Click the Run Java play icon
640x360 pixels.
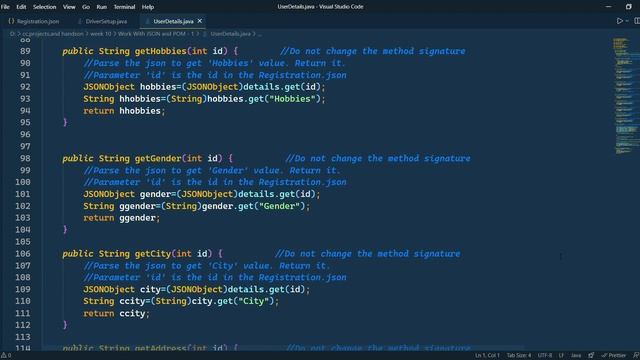[x=620, y=21]
